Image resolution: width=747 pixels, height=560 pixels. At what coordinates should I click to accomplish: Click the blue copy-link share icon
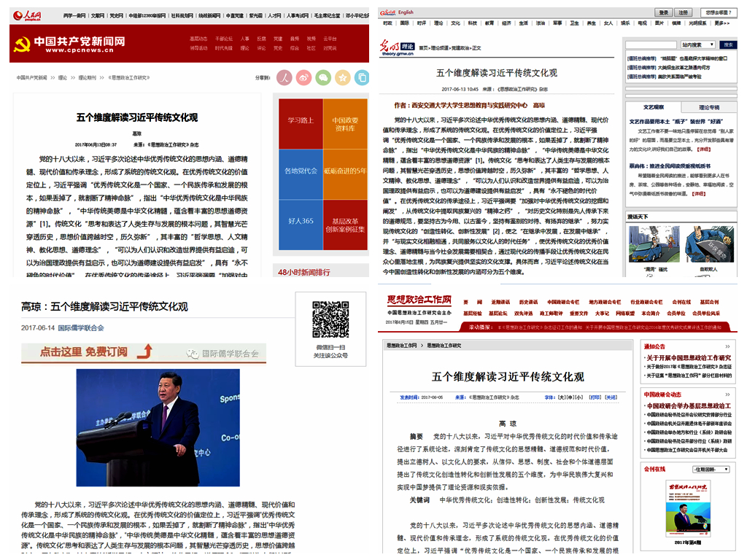(362, 77)
